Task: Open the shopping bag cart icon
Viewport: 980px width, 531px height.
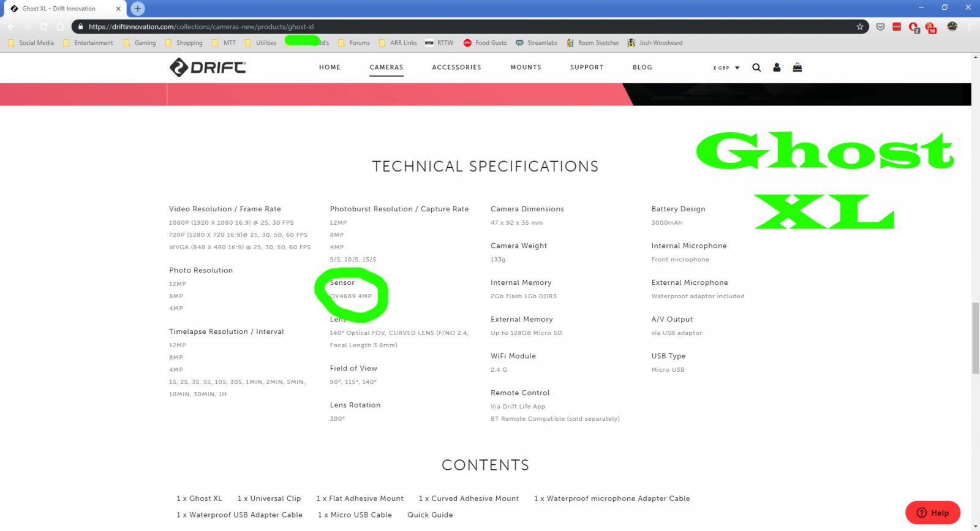Action: [797, 67]
